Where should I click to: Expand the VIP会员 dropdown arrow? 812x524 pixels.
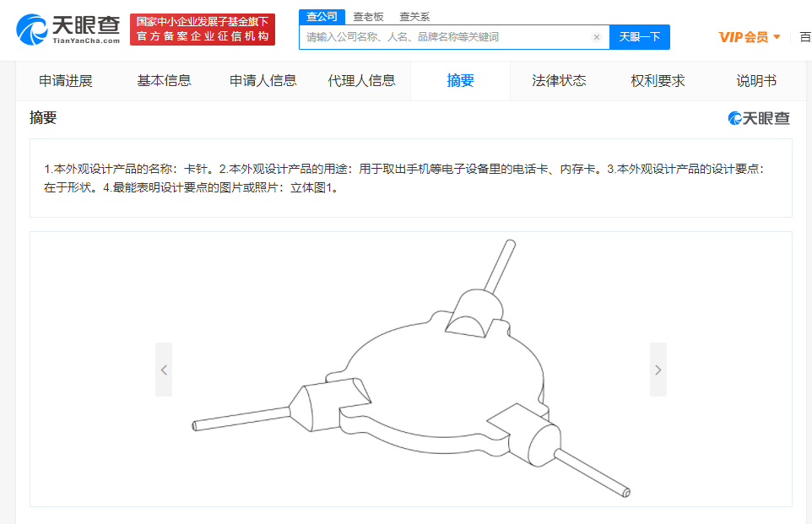tap(777, 37)
